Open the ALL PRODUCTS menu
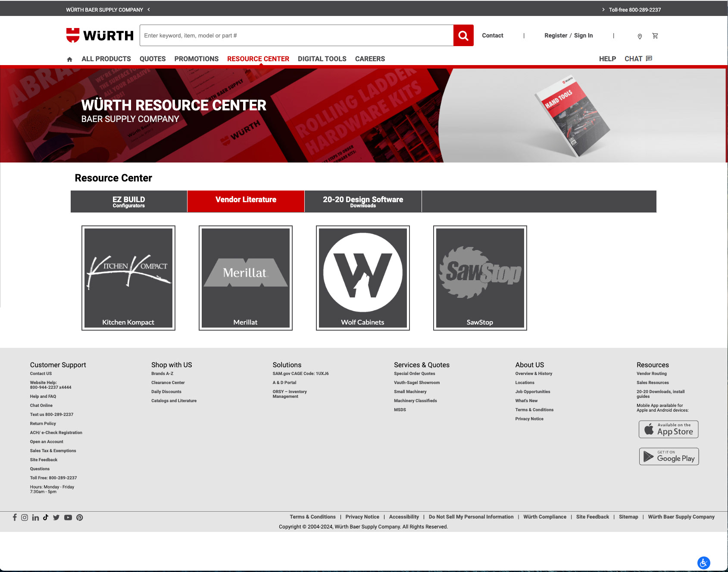 (x=106, y=59)
